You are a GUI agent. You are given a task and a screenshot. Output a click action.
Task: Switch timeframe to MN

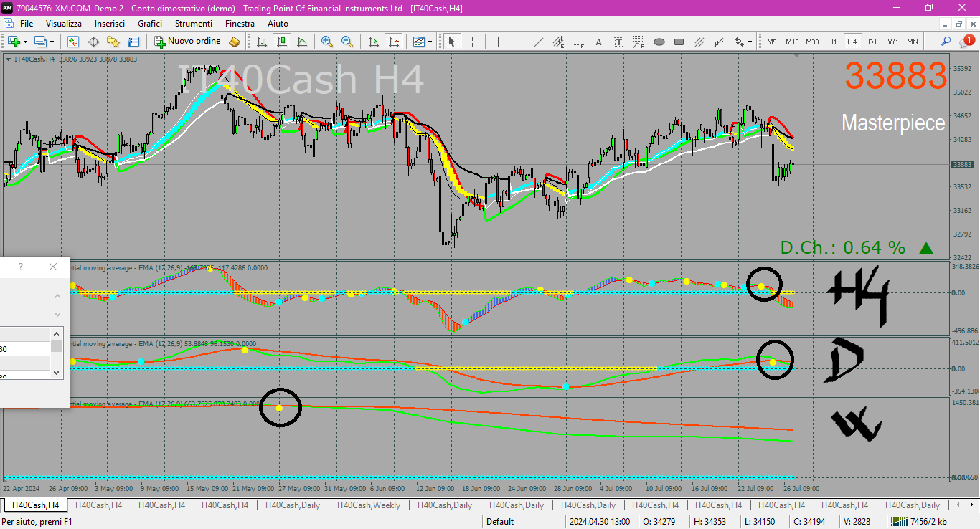(913, 42)
